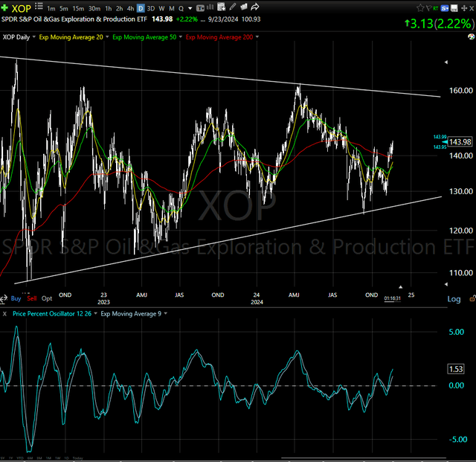Open the watchlist list icon beside XOP

[39, 7]
